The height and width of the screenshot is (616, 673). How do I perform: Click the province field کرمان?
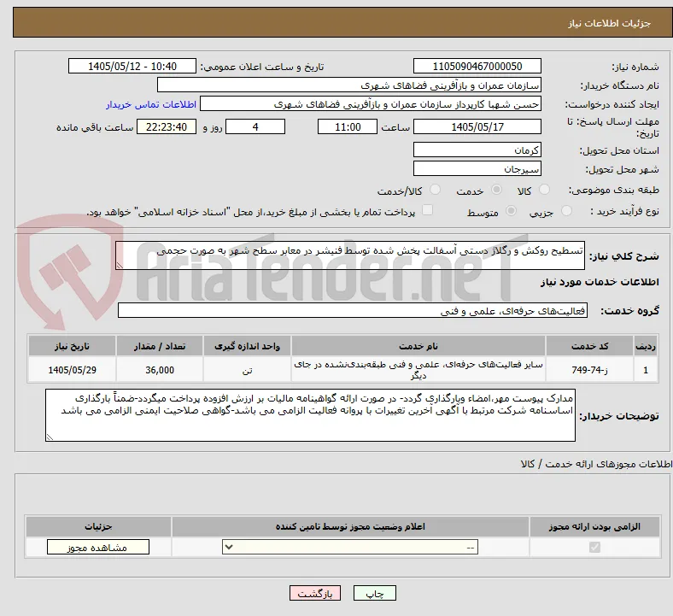(477, 150)
